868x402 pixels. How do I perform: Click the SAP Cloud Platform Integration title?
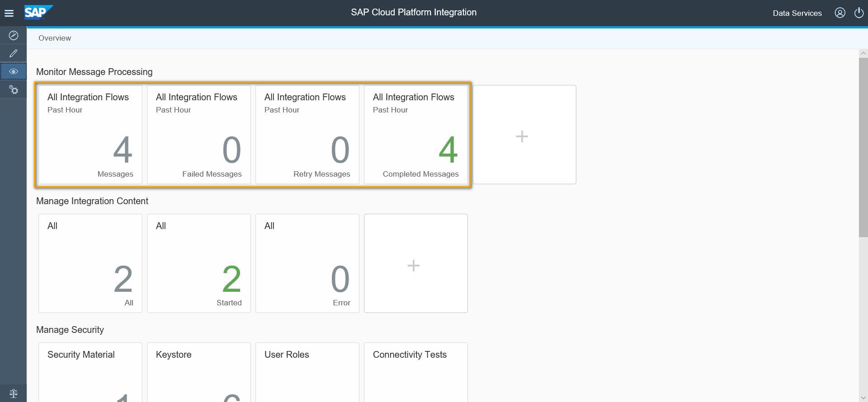pyautogui.click(x=414, y=12)
